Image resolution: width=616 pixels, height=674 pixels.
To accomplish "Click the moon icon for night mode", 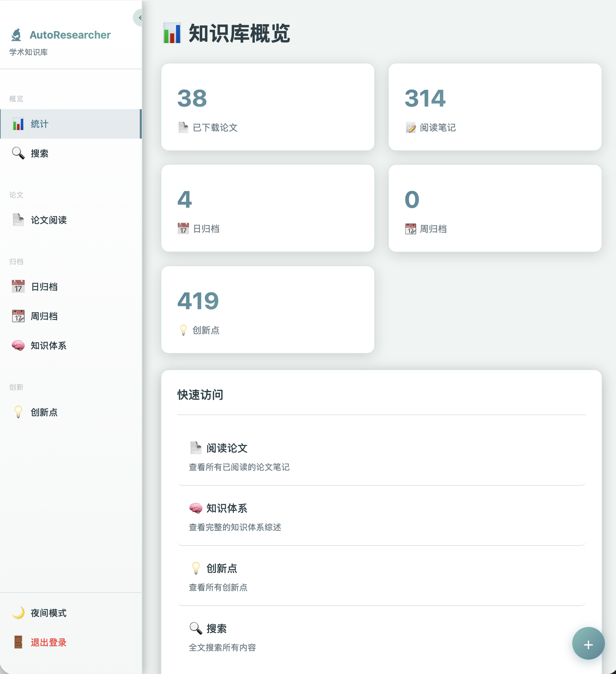I will tap(18, 613).
